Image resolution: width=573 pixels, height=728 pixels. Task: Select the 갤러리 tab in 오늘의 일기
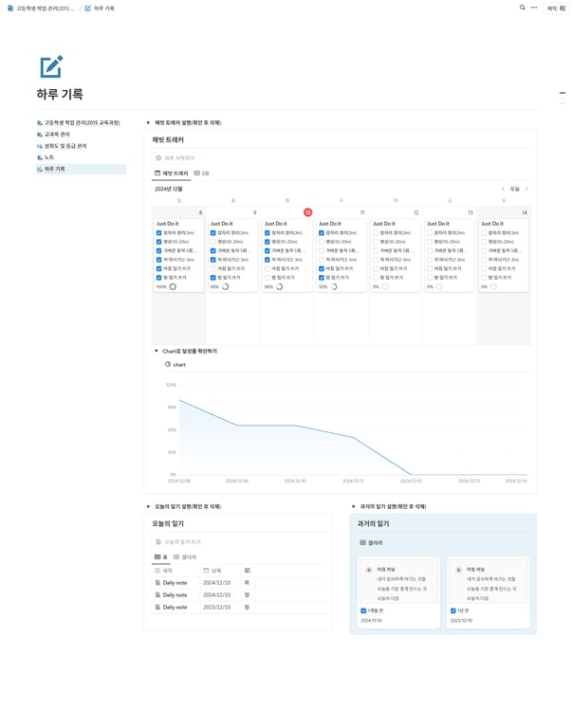point(184,557)
